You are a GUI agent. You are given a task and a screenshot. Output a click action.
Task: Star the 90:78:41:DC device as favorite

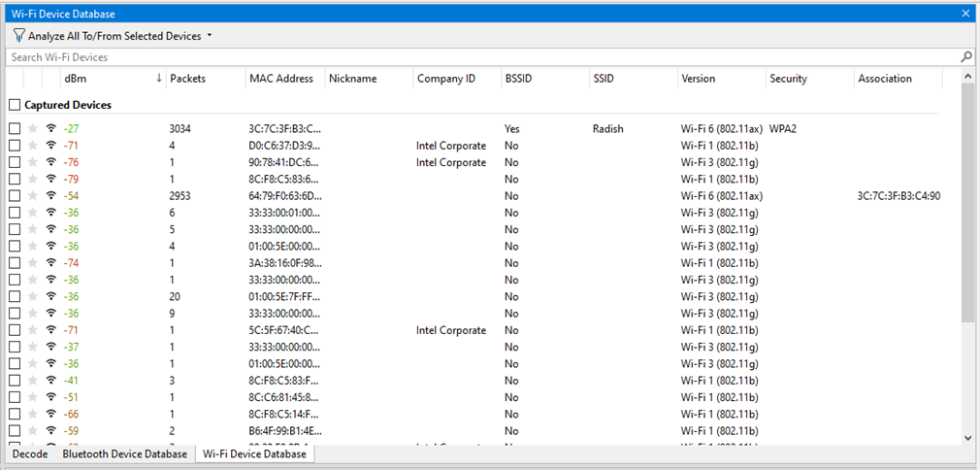click(x=32, y=163)
